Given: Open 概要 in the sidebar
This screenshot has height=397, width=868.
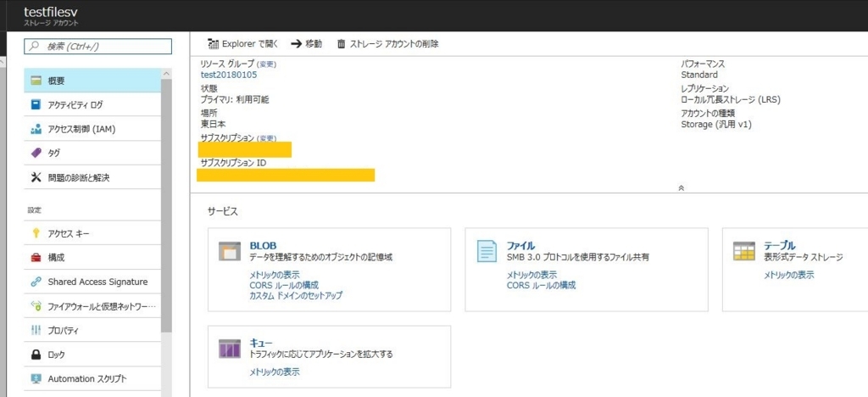Looking at the screenshot, I should [x=92, y=81].
